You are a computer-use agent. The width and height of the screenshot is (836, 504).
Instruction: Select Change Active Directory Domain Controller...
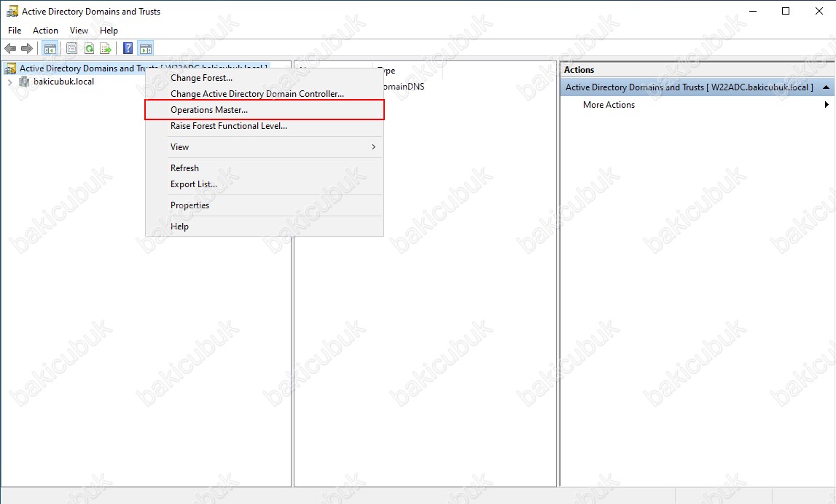coord(265,94)
